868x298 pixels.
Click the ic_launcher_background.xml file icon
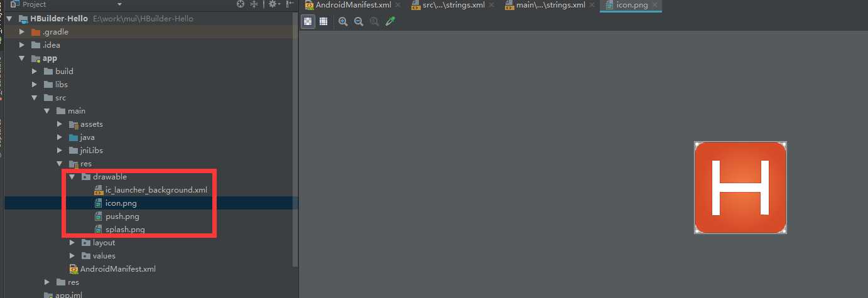click(x=98, y=190)
